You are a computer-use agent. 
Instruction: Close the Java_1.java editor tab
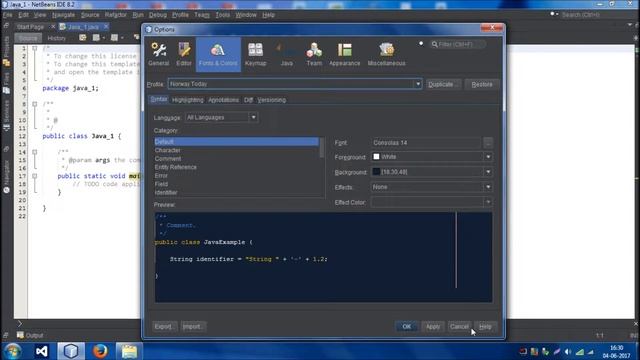(x=106, y=27)
